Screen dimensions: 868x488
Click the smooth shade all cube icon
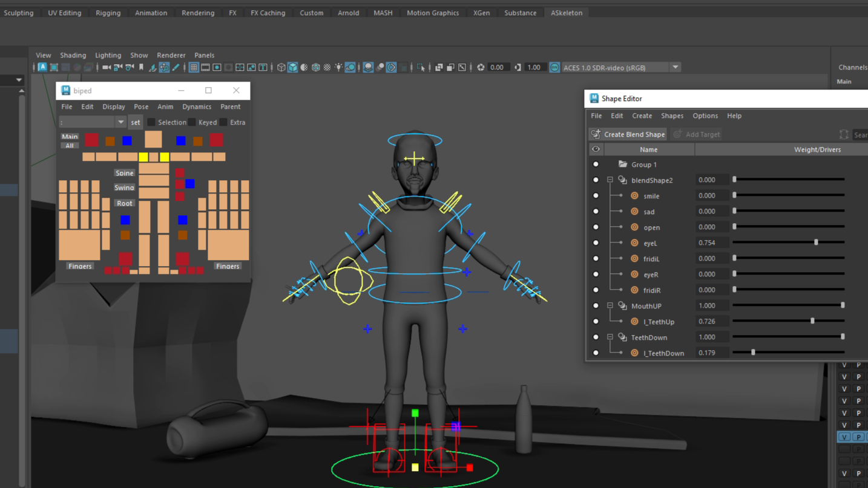point(293,68)
